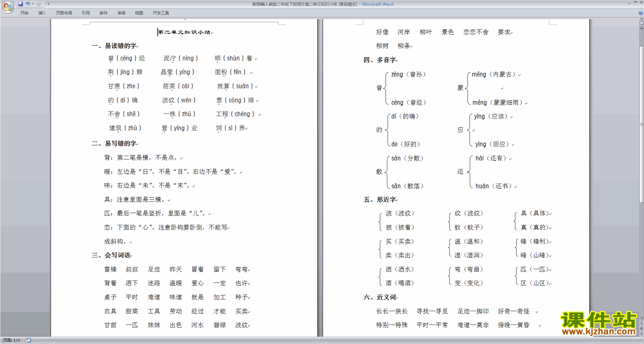This screenshot has height=344, width=644.
Task: Click the scrollbar down arrow
Action: click(641, 318)
